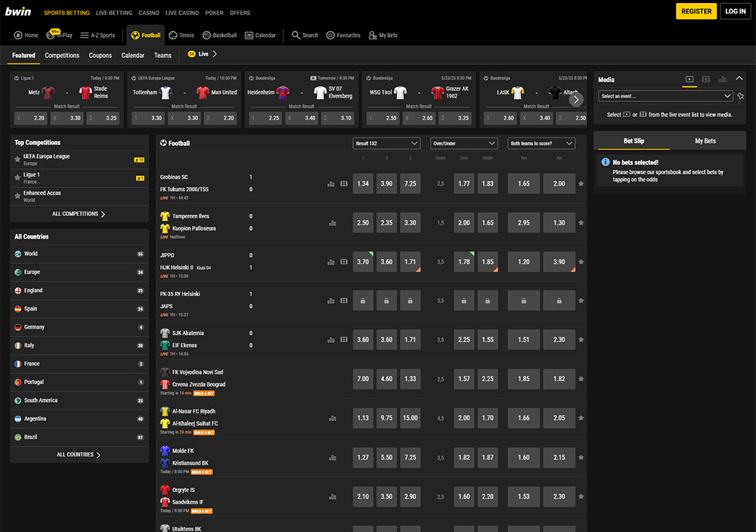Select Metz home win odds 2.20
Screen dimensions: 756x532
[x=31, y=118]
